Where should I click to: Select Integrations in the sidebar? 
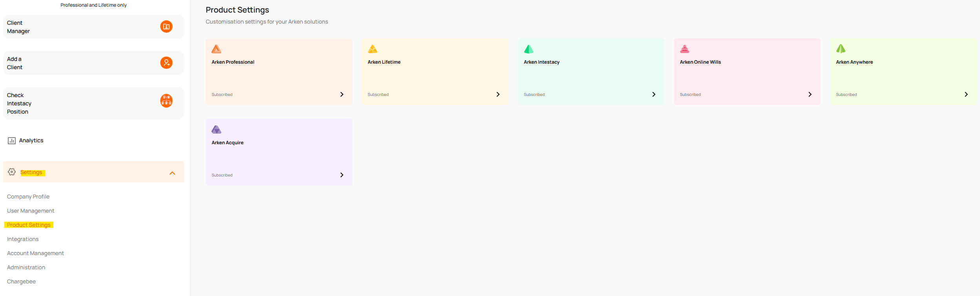tap(23, 239)
